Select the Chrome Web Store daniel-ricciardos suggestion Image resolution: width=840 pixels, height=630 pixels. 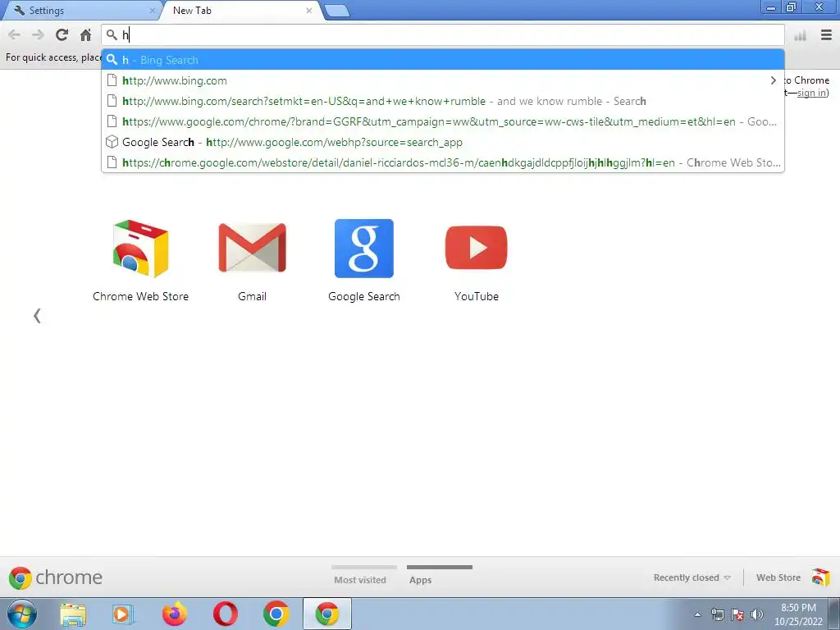[x=442, y=162]
